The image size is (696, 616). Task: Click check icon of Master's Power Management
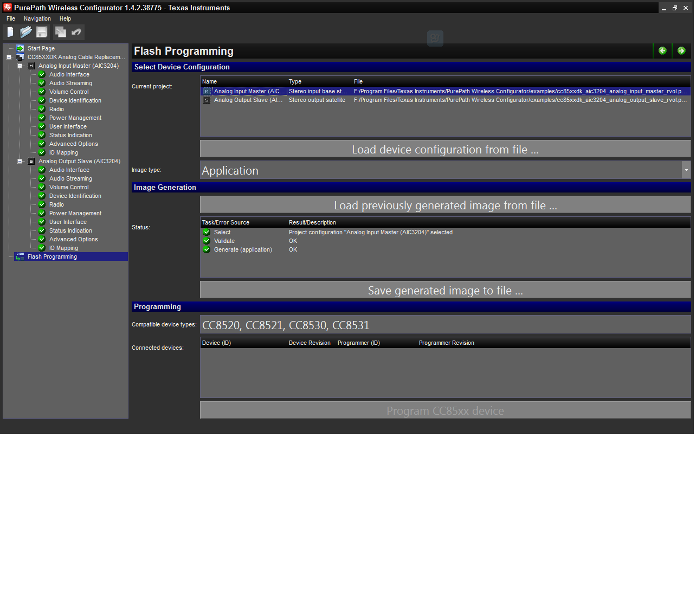42,118
